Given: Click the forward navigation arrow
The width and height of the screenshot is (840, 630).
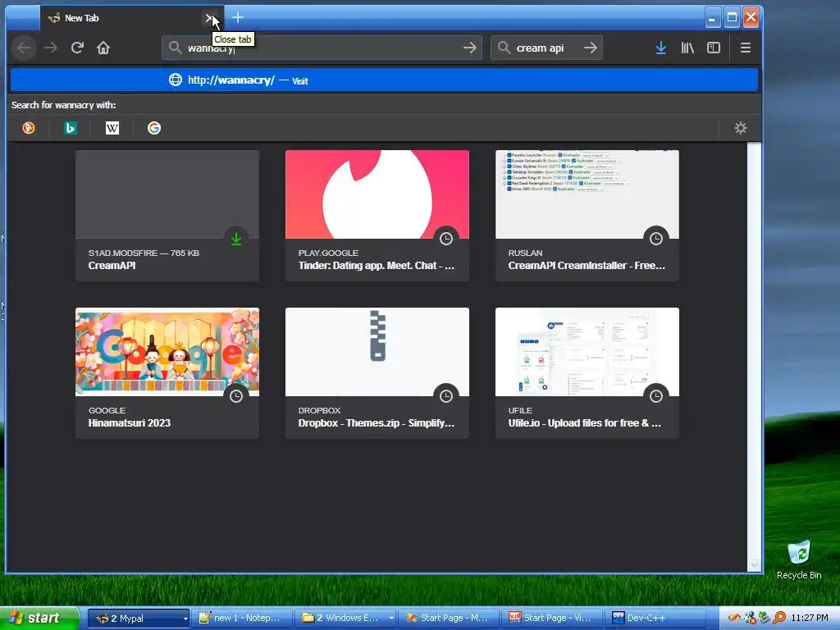Looking at the screenshot, I should click(x=51, y=48).
